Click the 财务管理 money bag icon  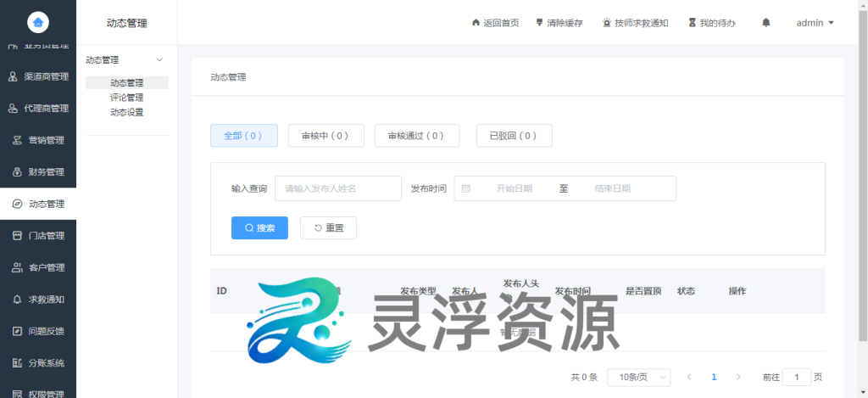click(x=17, y=171)
